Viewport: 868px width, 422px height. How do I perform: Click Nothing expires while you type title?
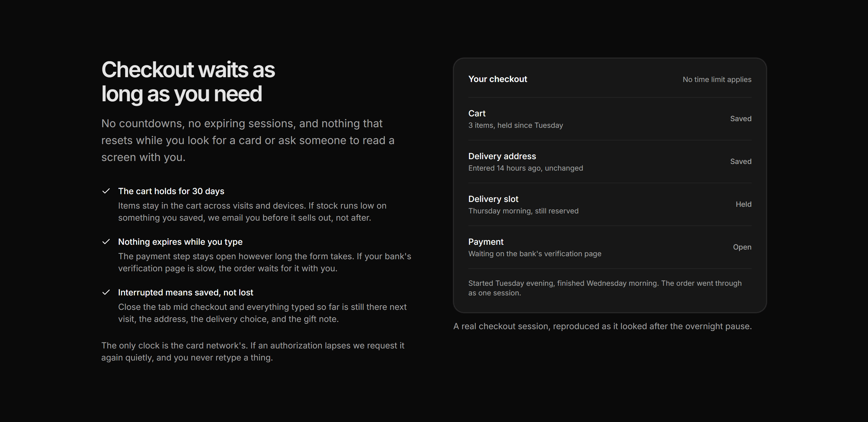(x=180, y=242)
